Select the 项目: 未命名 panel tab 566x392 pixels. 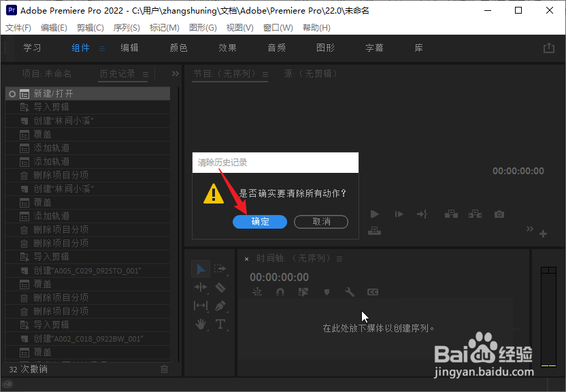[47, 74]
